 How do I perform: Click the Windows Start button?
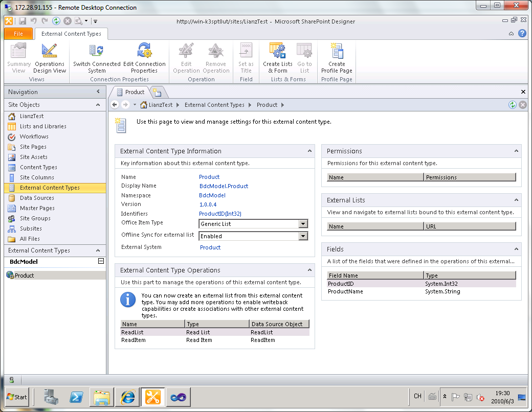pyautogui.click(x=17, y=397)
